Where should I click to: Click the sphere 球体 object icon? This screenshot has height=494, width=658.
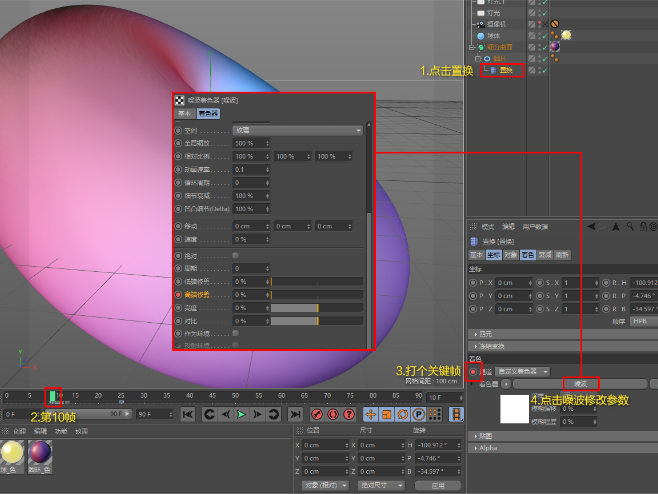(480, 35)
